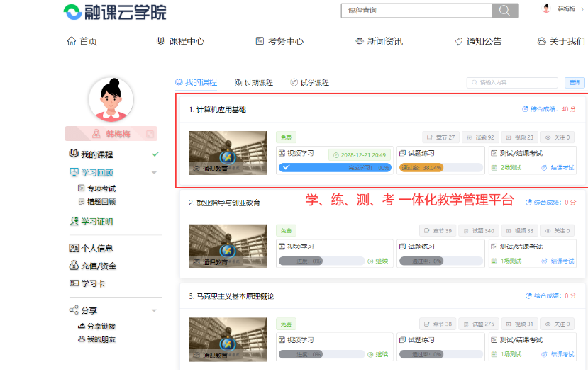Screen dimensions: 588x379
Task: Open user avatar 韩梅梅 in top-right corner
Action: click(x=547, y=9)
